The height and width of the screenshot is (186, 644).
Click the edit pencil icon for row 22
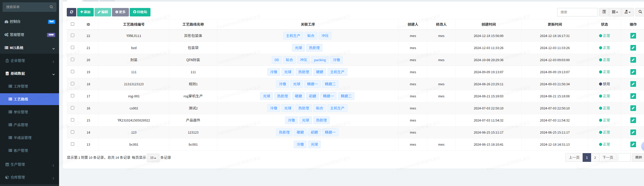(633, 36)
